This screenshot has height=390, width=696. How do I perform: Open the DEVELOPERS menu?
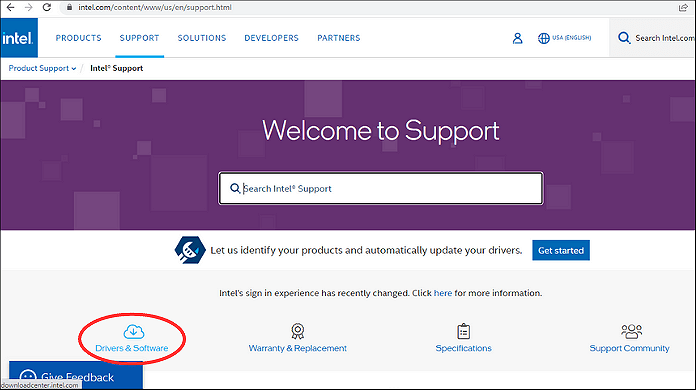[x=272, y=38]
